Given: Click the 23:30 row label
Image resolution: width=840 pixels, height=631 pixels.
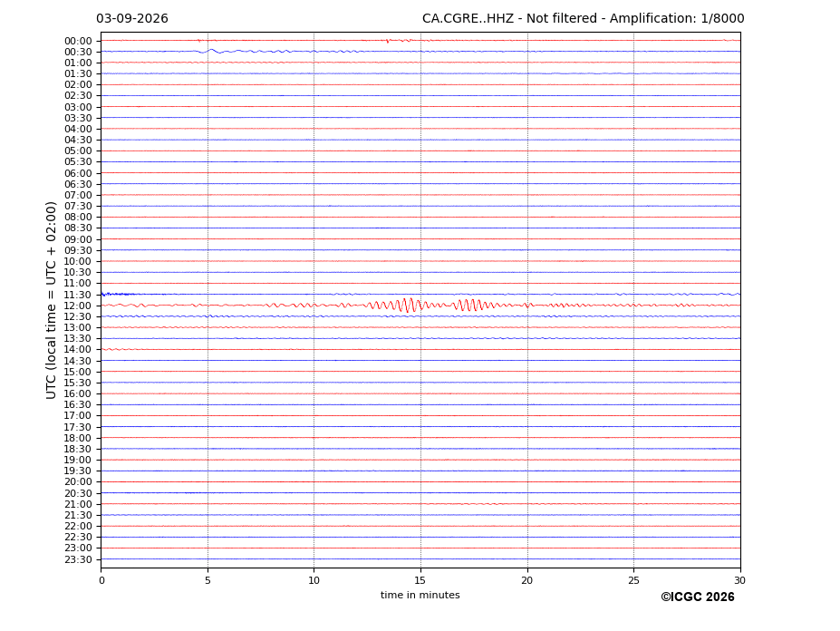Looking at the screenshot, I should tap(78, 559).
